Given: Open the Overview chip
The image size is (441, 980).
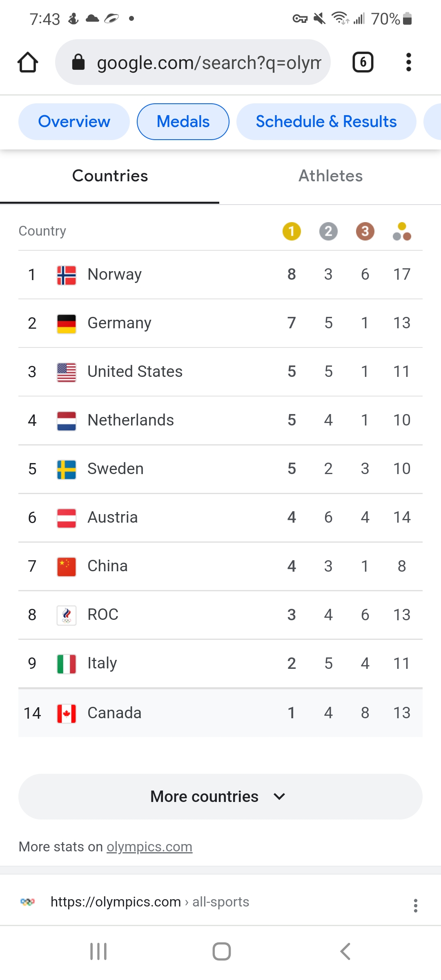Looking at the screenshot, I should point(74,122).
